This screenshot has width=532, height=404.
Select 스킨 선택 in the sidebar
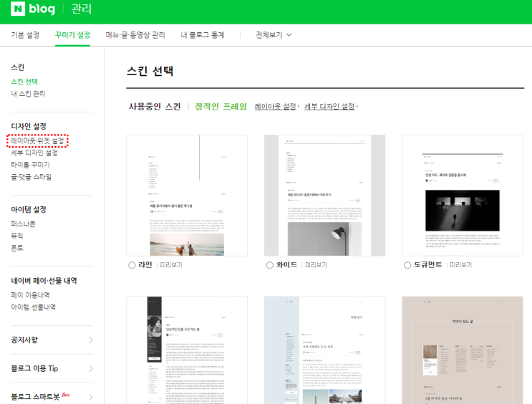tap(24, 82)
